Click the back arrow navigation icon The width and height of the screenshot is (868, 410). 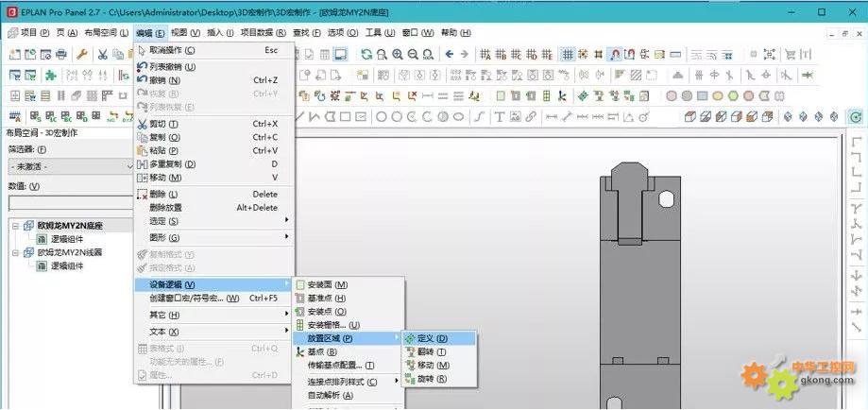448,54
